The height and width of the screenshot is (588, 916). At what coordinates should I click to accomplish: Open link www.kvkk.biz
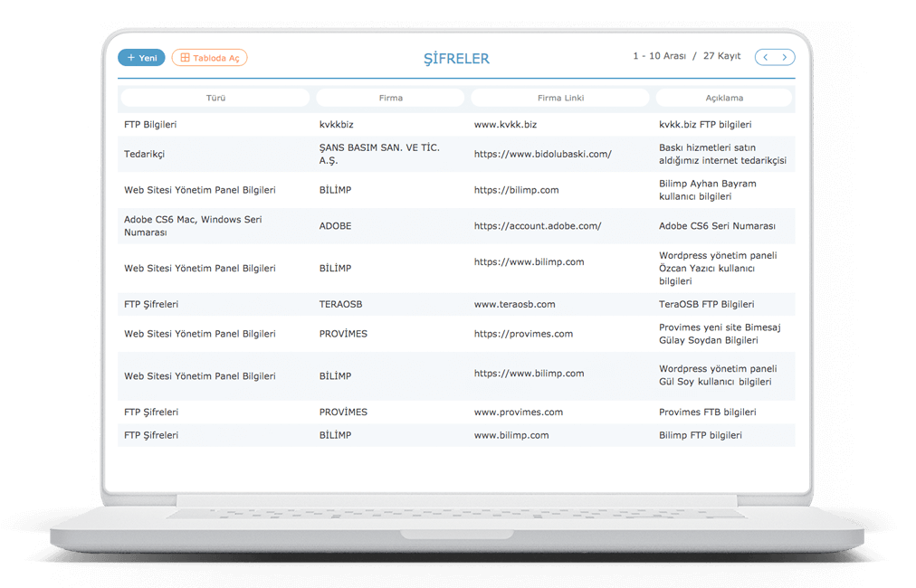click(x=505, y=124)
